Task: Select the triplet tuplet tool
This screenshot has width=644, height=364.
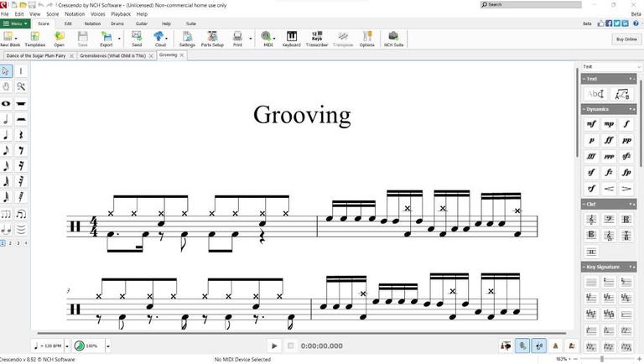Action: tap(6, 215)
